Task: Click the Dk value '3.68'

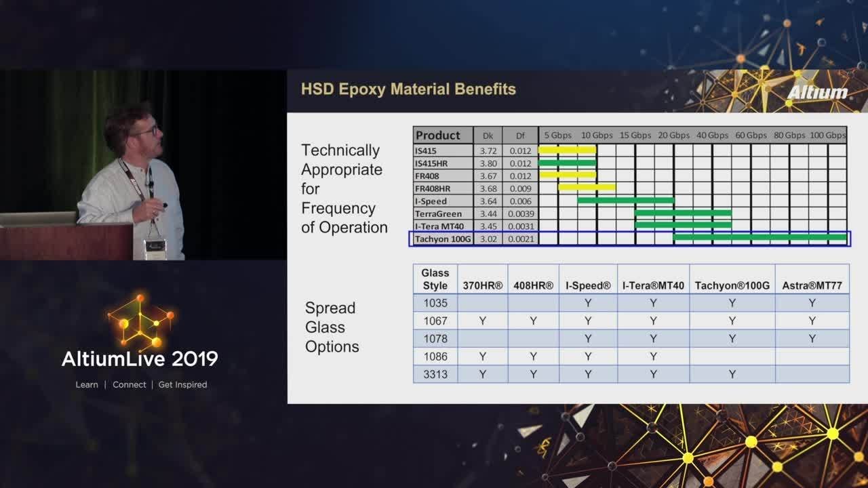Action: click(488, 188)
